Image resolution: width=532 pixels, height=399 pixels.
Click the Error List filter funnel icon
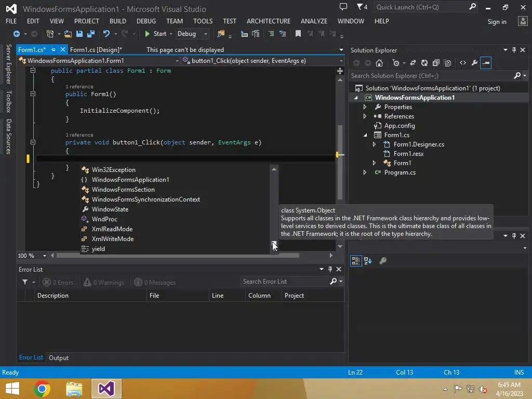[25, 282]
